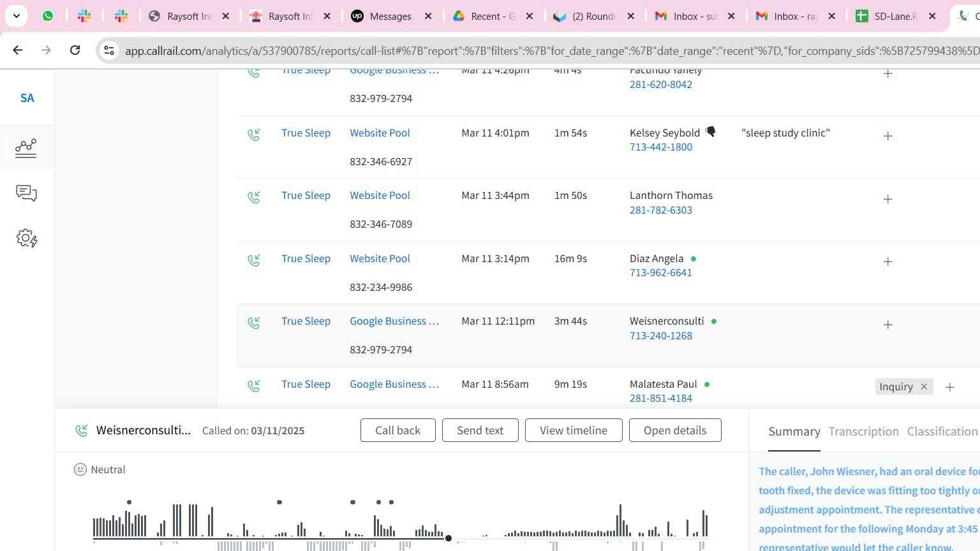Click the first highlight dot above the waveform
980x551 pixels.
[x=129, y=502]
